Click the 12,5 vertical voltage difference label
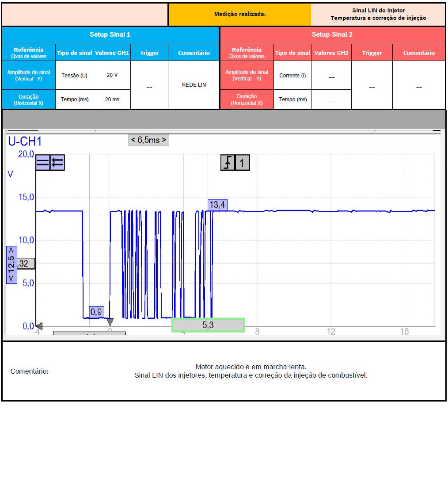Viewport: 448px width, 482px height. pyautogui.click(x=11, y=264)
